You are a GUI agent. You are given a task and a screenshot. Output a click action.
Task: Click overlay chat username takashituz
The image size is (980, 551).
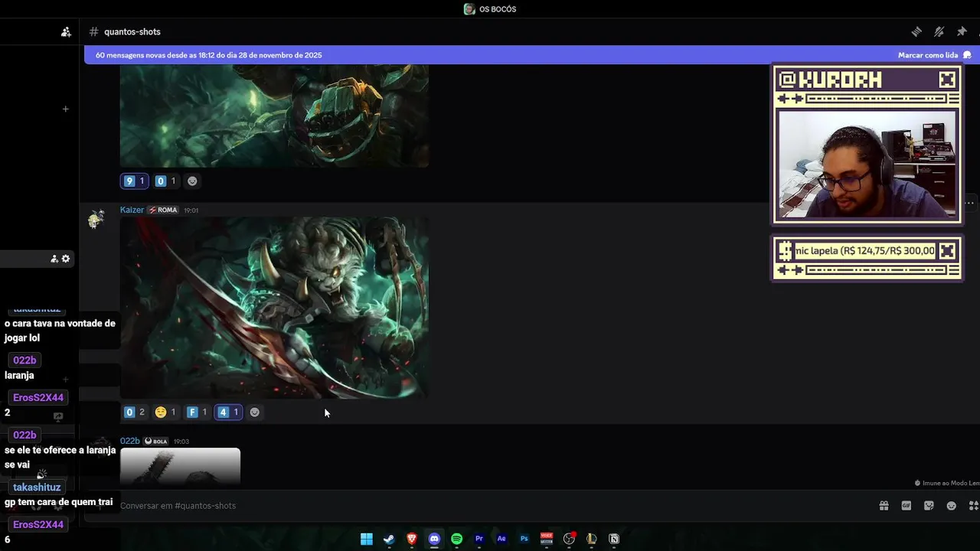coord(37,487)
